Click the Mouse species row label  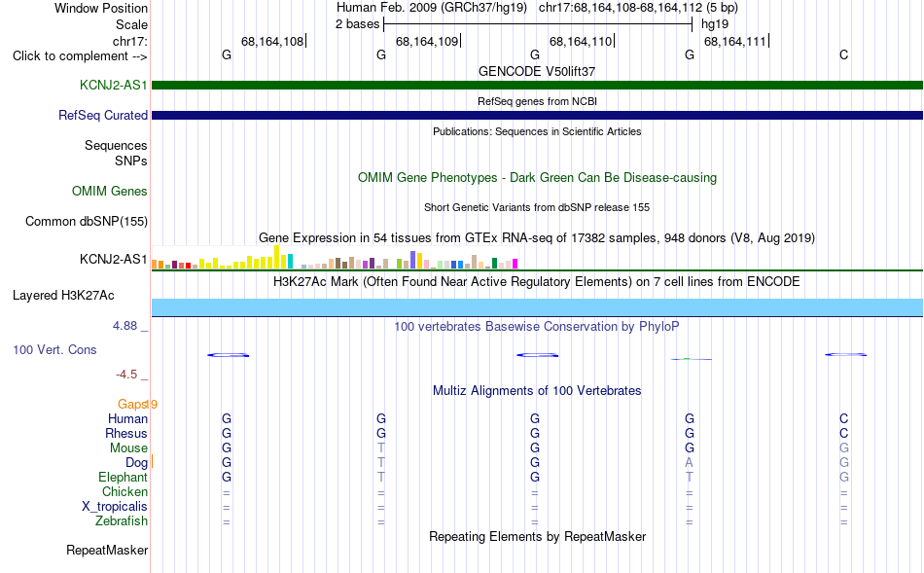[129, 448]
